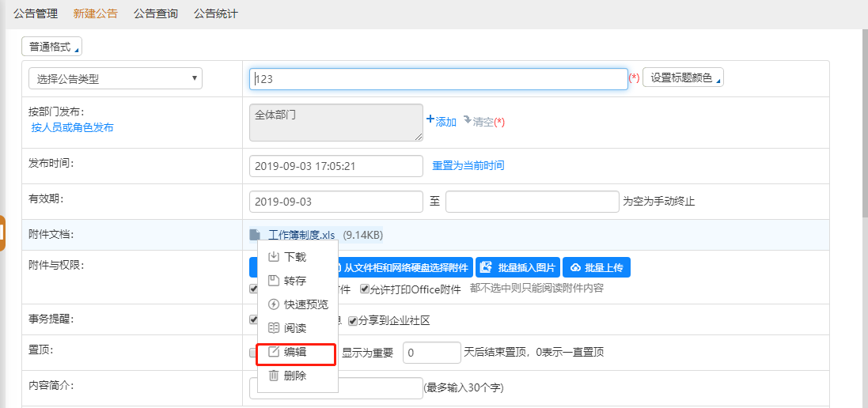The width and height of the screenshot is (868, 408).
Task: Click the 按人员或角色发布 link
Action: (72, 127)
